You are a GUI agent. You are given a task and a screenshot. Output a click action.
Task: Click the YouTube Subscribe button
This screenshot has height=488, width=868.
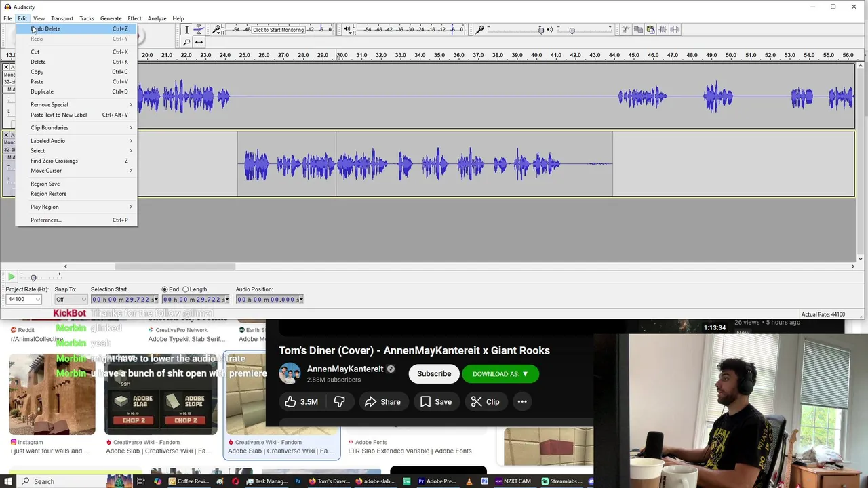(x=434, y=374)
